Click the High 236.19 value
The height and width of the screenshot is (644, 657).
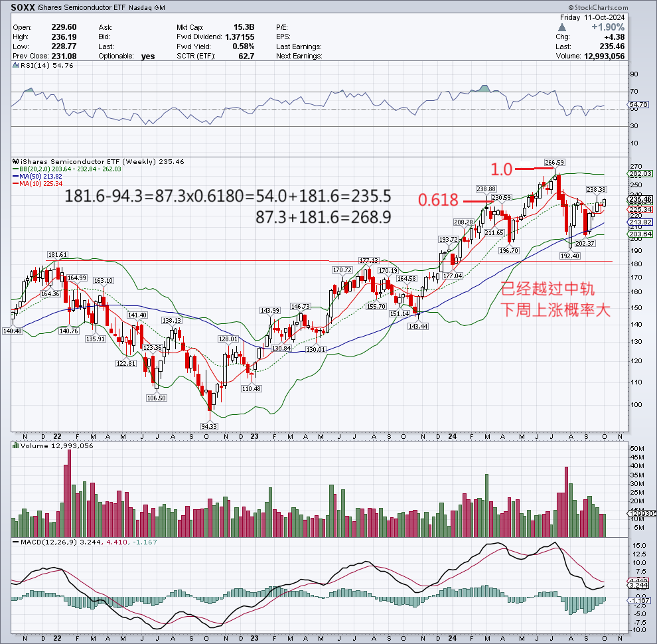pyautogui.click(x=64, y=37)
